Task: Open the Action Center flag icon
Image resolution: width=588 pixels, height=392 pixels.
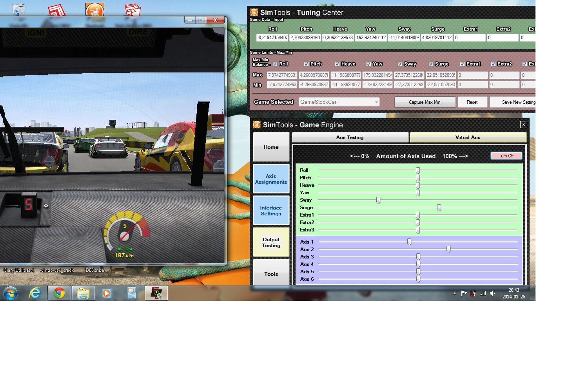Action: pos(464,293)
